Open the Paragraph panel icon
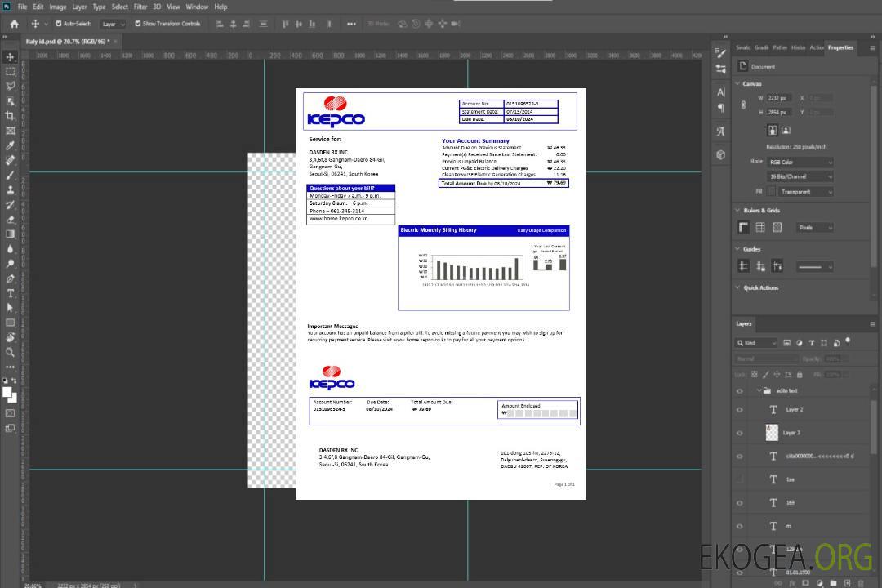Viewport: 882px width, 588px height. click(x=720, y=108)
